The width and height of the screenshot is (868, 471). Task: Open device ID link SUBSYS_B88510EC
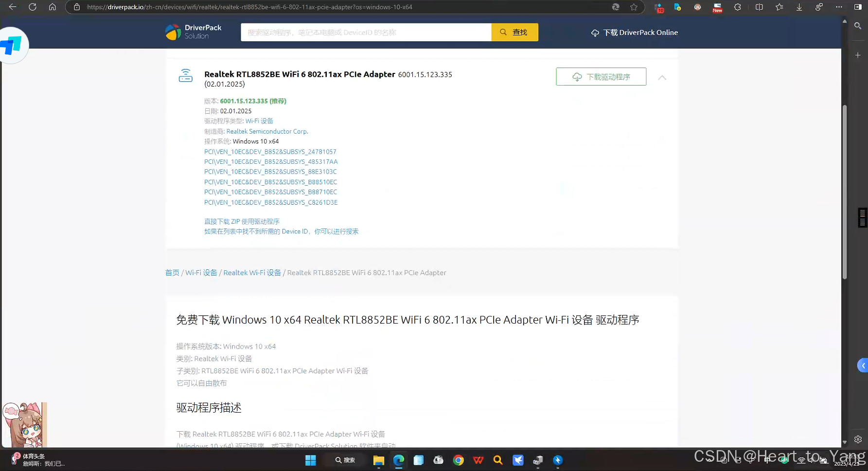270,182
